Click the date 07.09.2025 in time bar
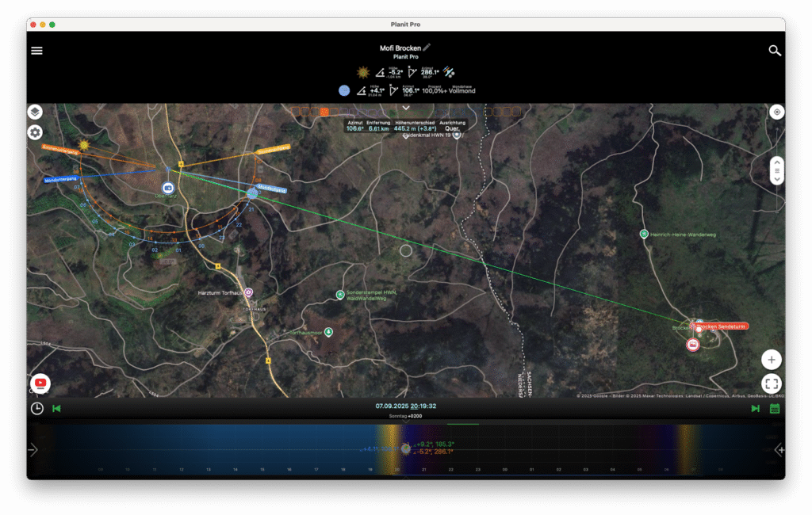 pyautogui.click(x=392, y=406)
